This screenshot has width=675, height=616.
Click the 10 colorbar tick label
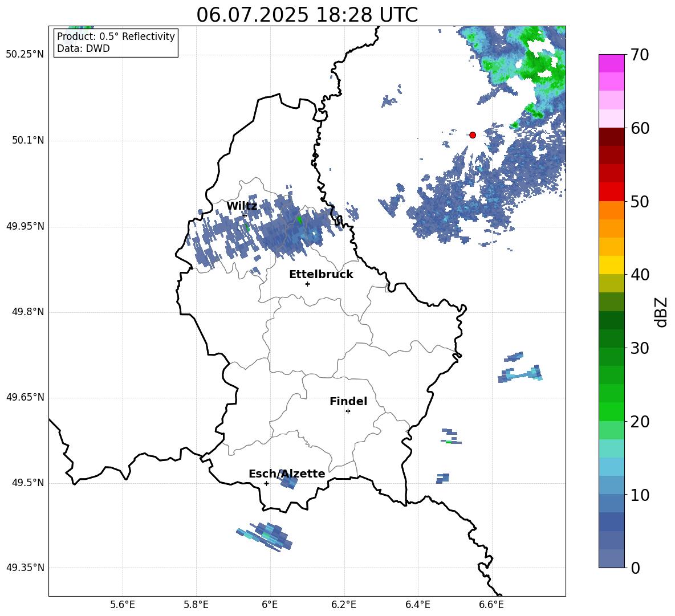click(640, 495)
